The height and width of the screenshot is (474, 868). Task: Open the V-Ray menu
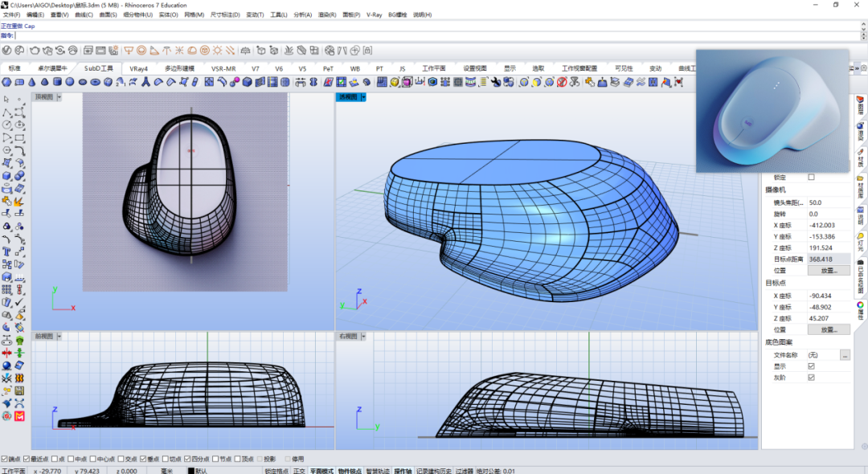pyautogui.click(x=374, y=15)
